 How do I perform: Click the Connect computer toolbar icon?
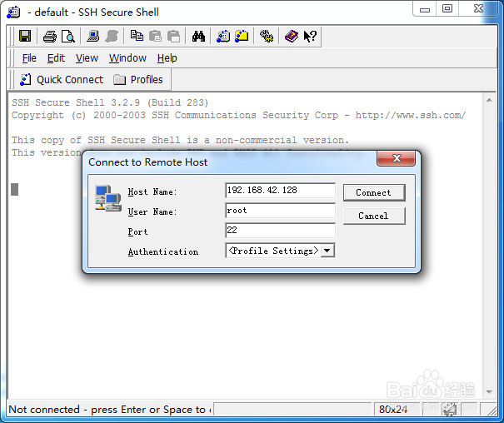[x=93, y=37]
